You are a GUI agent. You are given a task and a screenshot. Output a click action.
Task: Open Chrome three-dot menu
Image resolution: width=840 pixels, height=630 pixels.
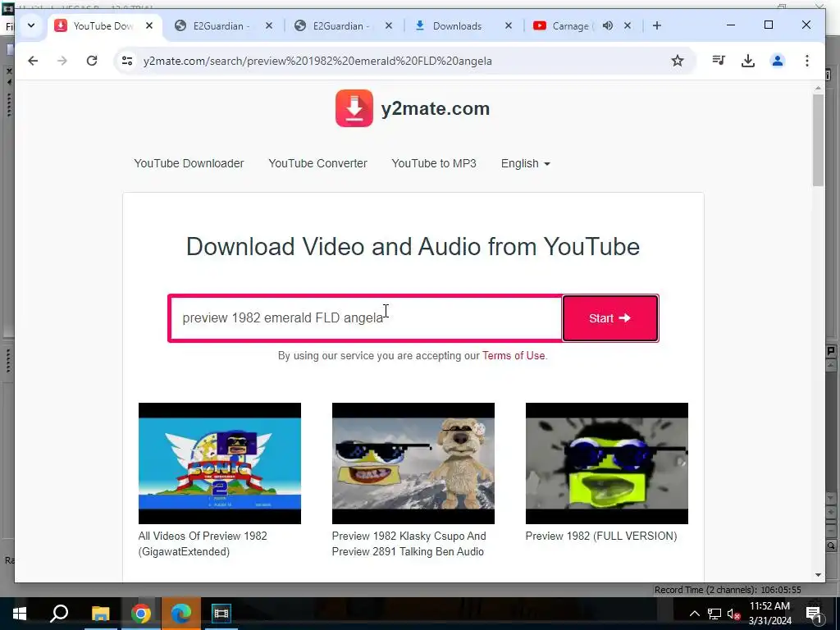(807, 61)
